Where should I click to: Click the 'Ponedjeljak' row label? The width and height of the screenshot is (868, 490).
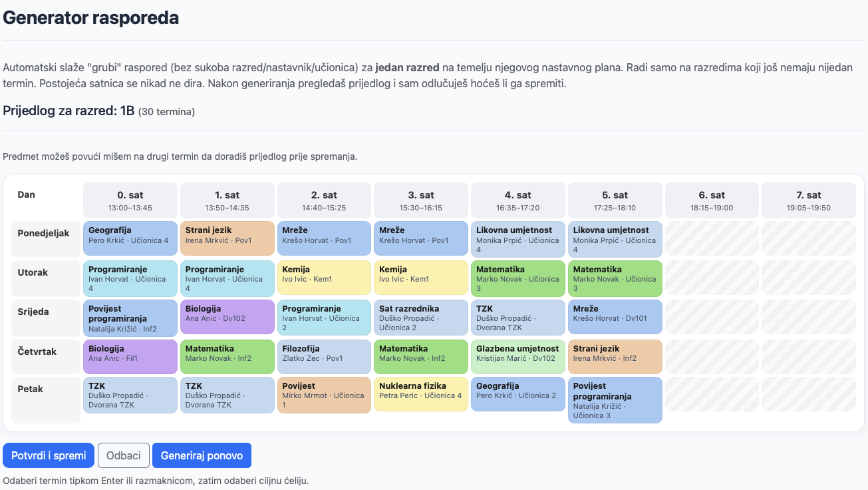pos(46,239)
